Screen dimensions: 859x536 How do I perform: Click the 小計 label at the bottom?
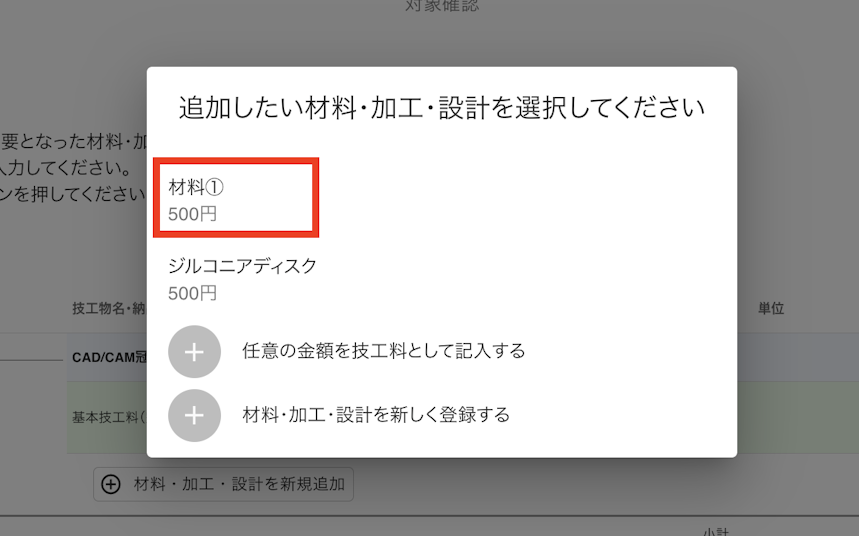click(715, 532)
